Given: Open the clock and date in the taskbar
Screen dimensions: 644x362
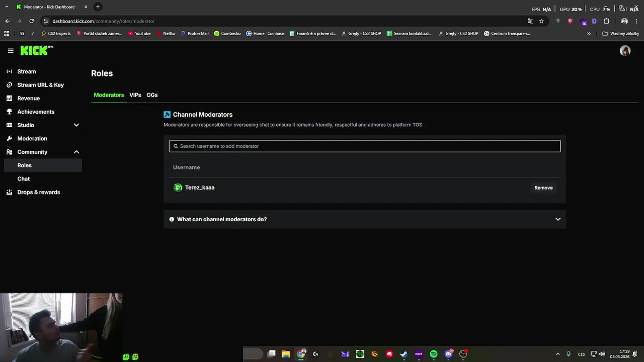Looking at the screenshot, I should tap(620, 354).
